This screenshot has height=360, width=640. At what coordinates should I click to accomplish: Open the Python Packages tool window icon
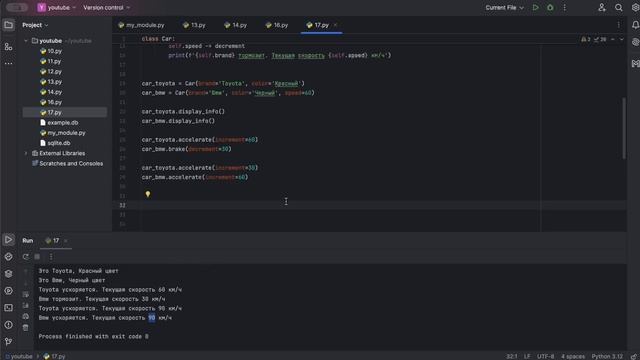[x=8, y=274]
